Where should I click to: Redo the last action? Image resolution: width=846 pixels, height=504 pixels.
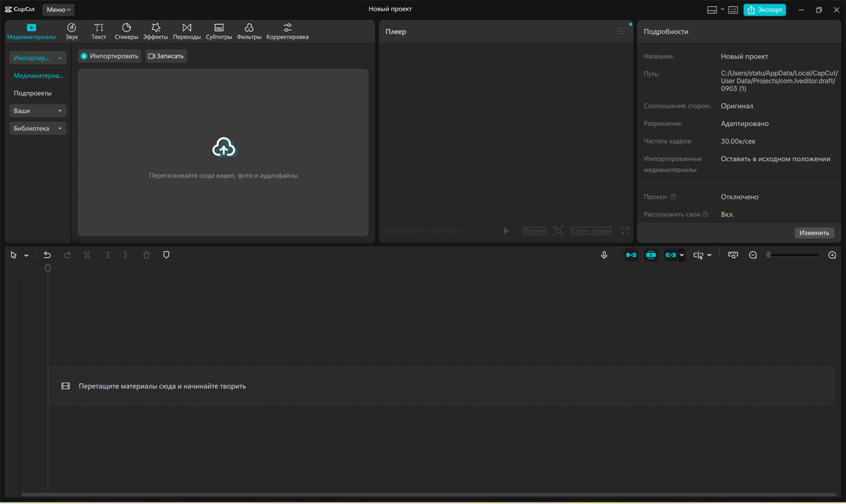(x=67, y=255)
